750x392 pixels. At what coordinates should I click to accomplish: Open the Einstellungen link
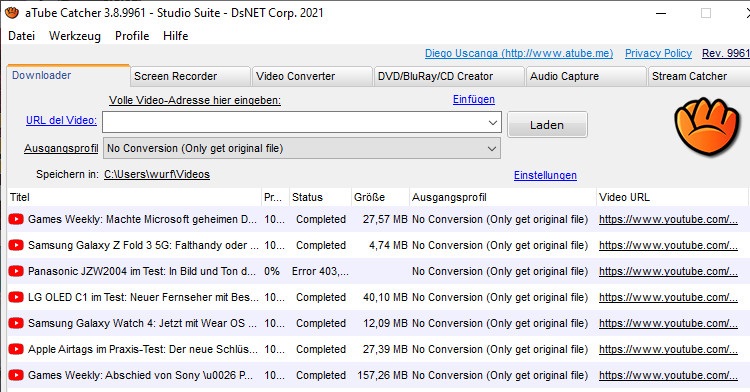(545, 175)
